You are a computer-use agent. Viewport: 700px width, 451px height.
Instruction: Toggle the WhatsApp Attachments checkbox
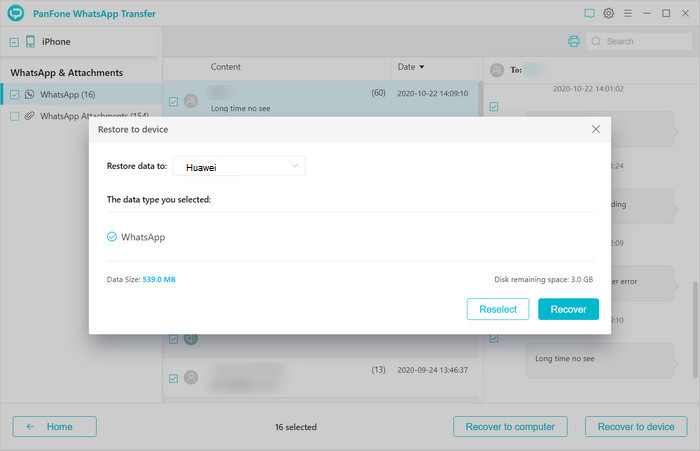click(x=14, y=116)
